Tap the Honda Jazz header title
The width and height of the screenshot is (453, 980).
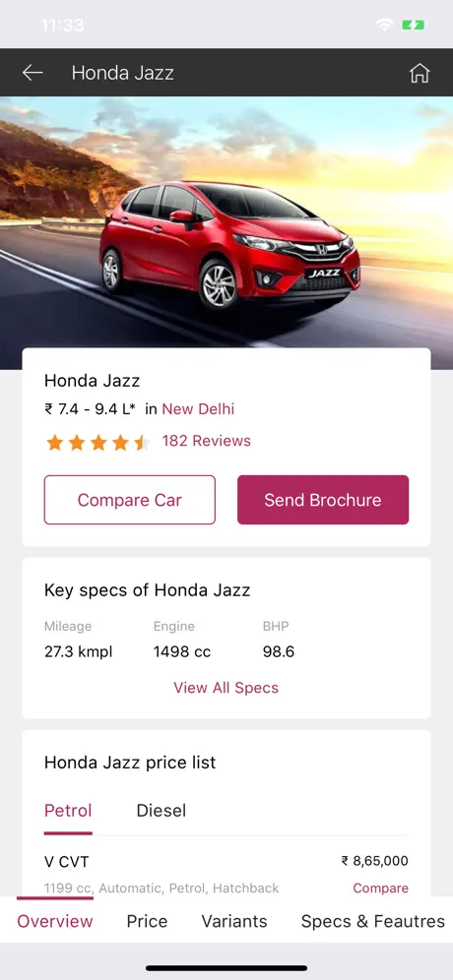(x=123, y=73)
